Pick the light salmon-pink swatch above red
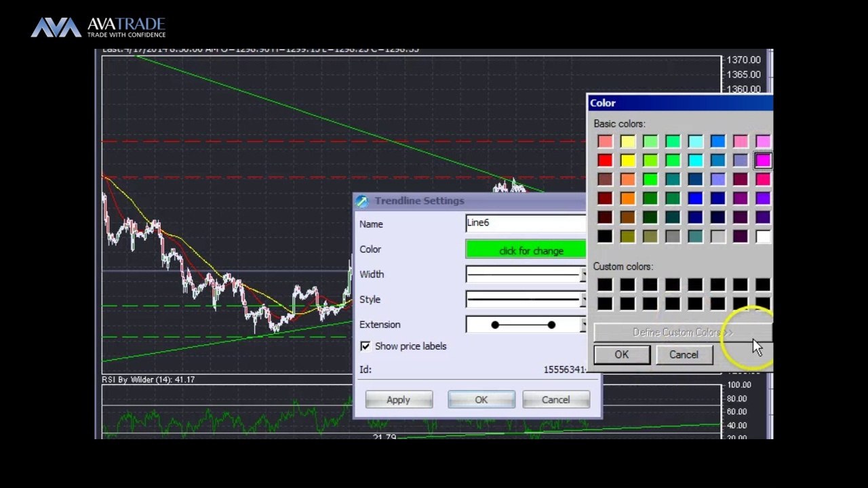 tap(605, 142)
